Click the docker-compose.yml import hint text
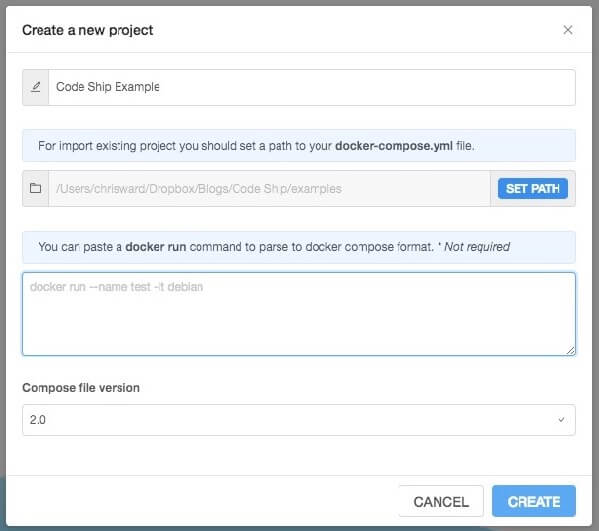The width and height of the screenshot is (599, 531). [x=256, y=146]
